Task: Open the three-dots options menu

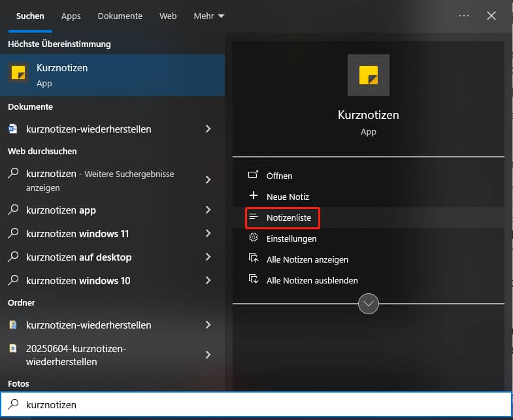Action: (x=463, y=16)
